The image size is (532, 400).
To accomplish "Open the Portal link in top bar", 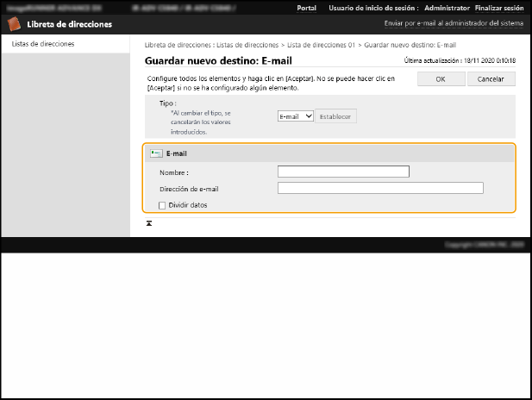I will [x=306, y=7].
